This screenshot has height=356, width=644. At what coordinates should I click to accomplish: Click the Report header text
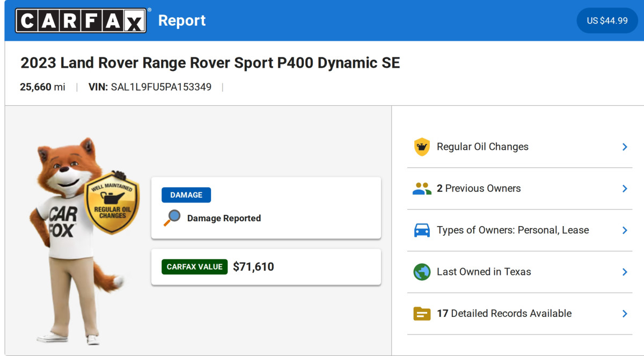coord(182,20)
